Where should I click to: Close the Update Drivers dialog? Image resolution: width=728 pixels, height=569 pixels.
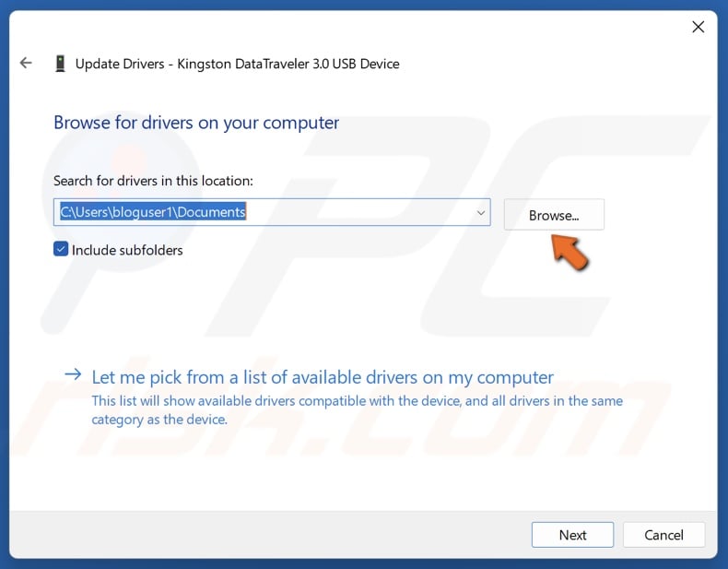click(698, 27)
